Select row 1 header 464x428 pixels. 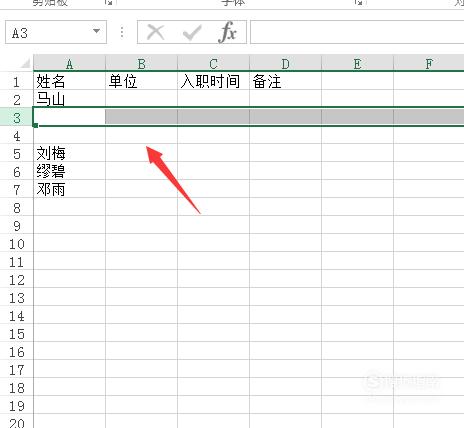tap(17, 82)
